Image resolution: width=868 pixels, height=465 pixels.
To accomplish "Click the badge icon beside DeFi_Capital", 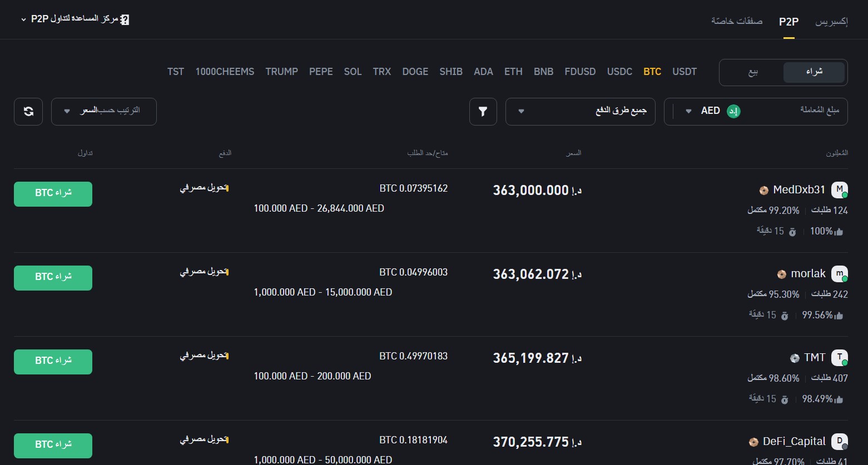I will click(753, 442).
